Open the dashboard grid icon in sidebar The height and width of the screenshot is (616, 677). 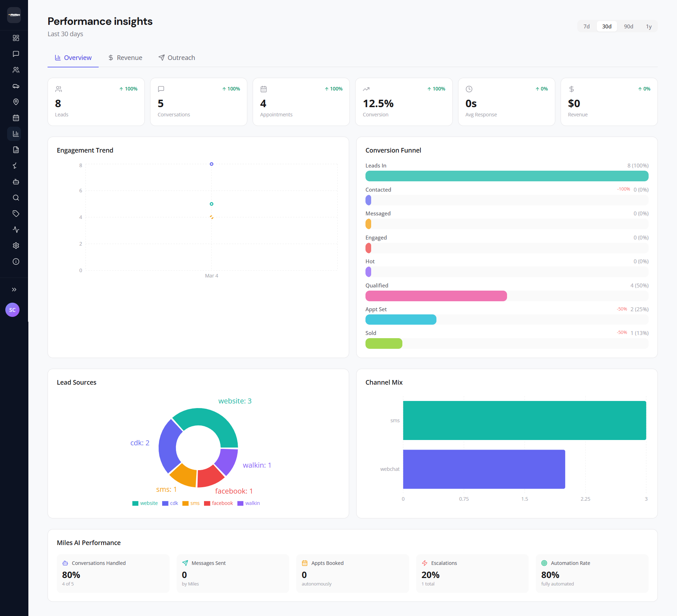click(x=16, y=38)
